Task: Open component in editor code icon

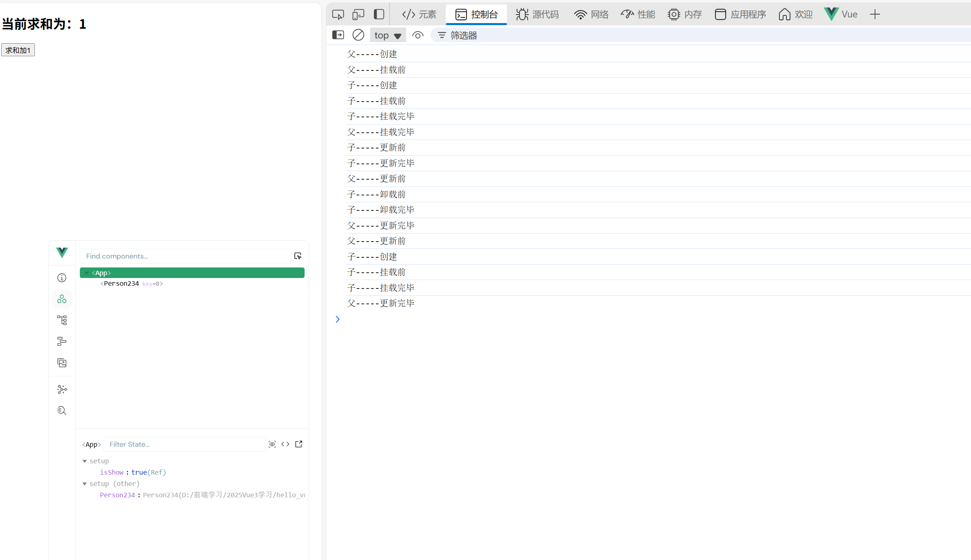Action: tap(285, 444)
